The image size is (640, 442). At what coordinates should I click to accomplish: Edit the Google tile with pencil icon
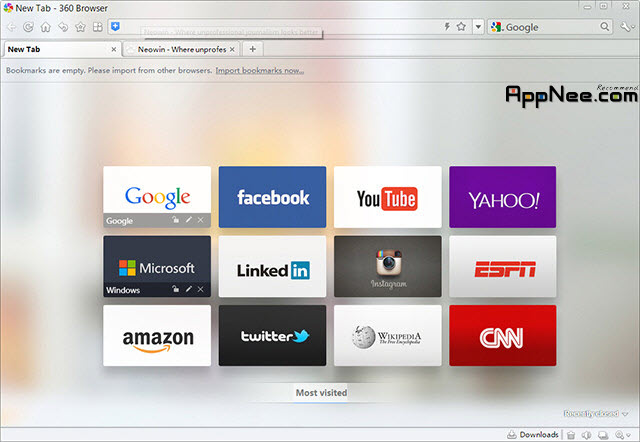[189, 220]
